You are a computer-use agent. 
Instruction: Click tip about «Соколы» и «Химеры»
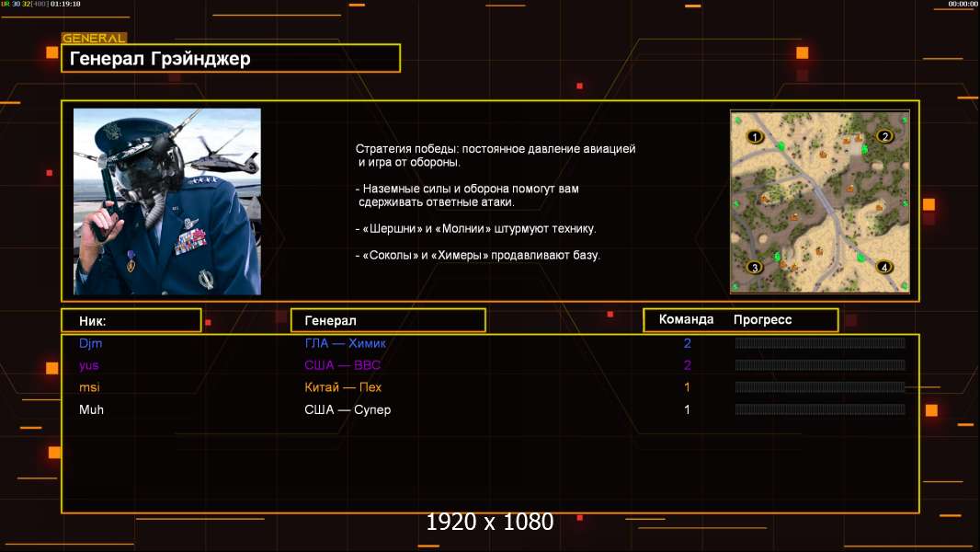point(477,255)
